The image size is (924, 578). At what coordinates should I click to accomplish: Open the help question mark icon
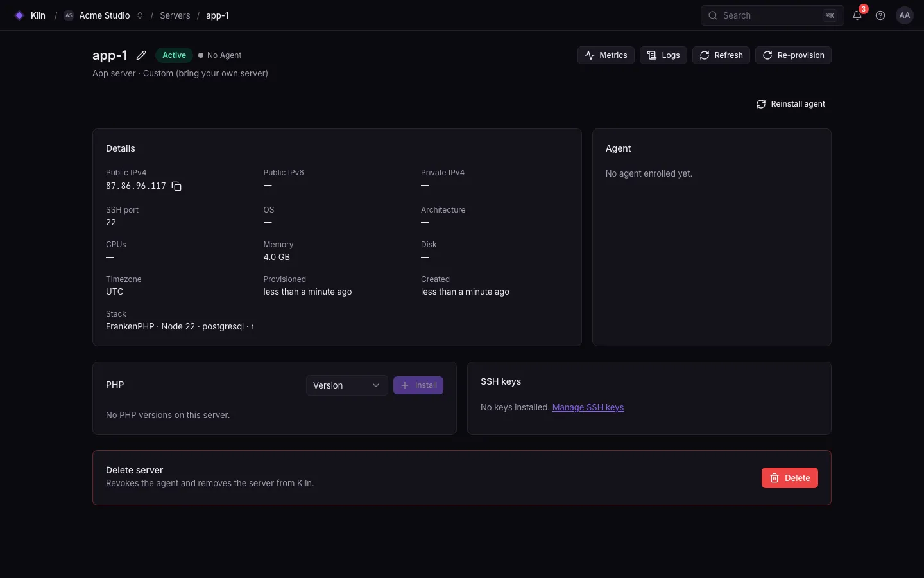pyautogui.click(x=880, y=15)
